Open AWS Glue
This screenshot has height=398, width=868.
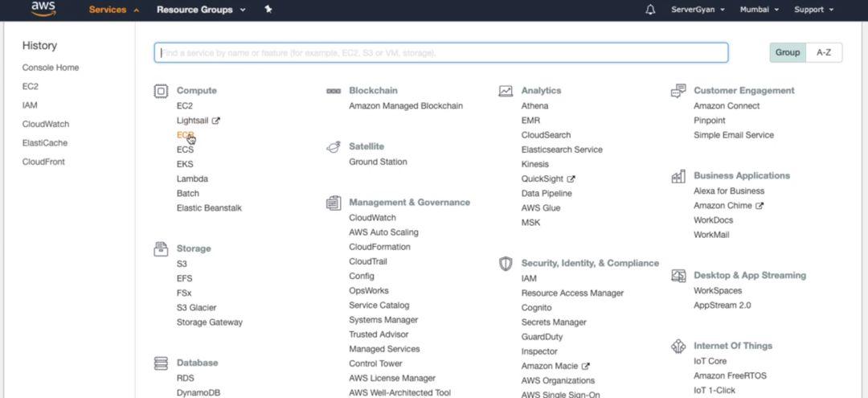[x=541, y=208]
